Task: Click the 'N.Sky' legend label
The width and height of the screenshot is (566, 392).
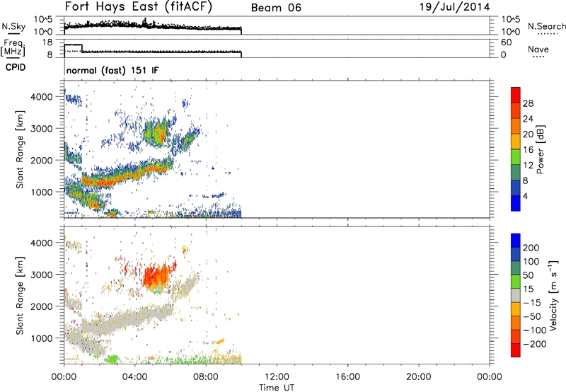Action: 13,26
